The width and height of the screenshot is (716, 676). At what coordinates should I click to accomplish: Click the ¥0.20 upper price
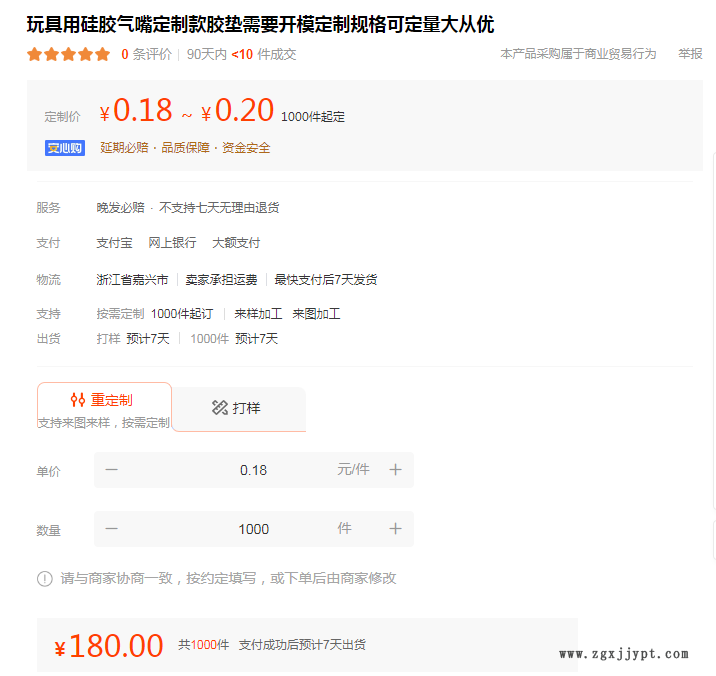point(237,111)
